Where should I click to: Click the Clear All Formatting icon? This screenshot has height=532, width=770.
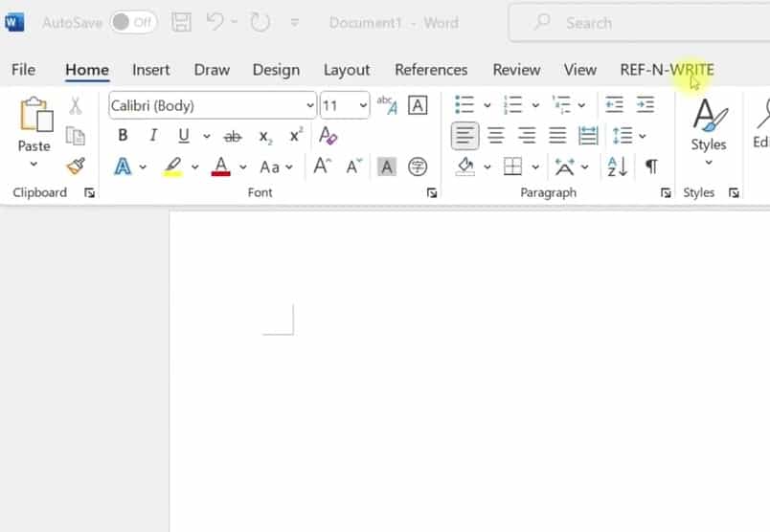click(328, 136)
